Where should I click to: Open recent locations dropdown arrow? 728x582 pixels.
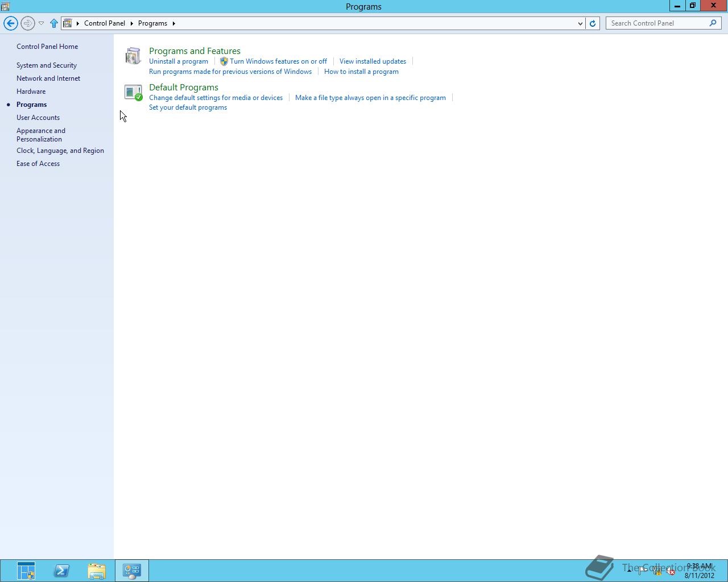(x=41, y=23)
